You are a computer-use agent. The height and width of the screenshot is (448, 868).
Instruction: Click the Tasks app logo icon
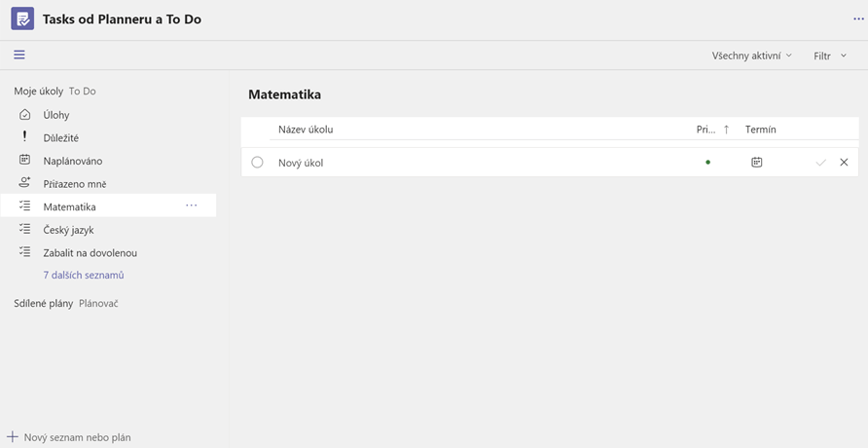(21, 19)
